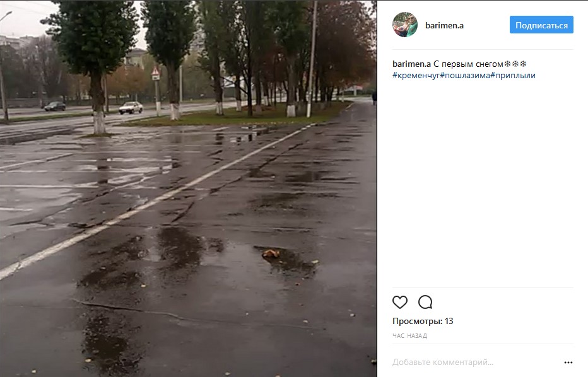Image resolution: width=588 pixels, height=377 pixels.
Task: Like the post with the heart icon
Action: [x=400, y=302]
